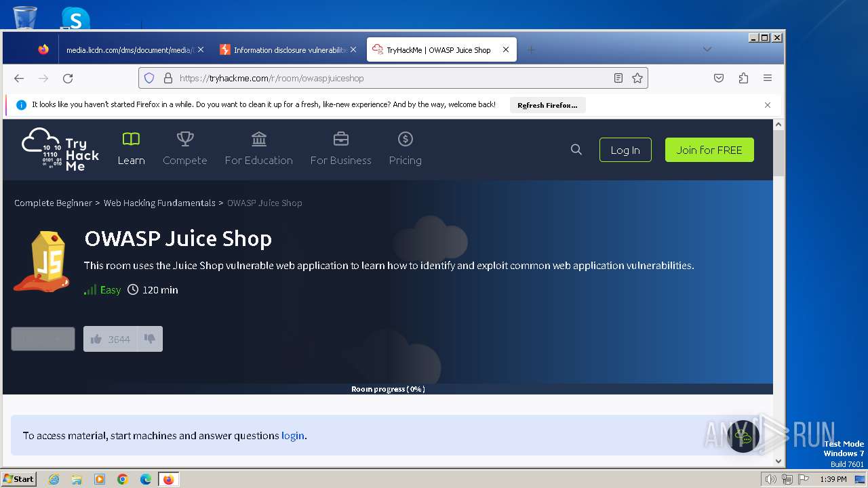Bookmark this page with the star icon
This screenshot has height=488, width=868.
click(637, 78)
